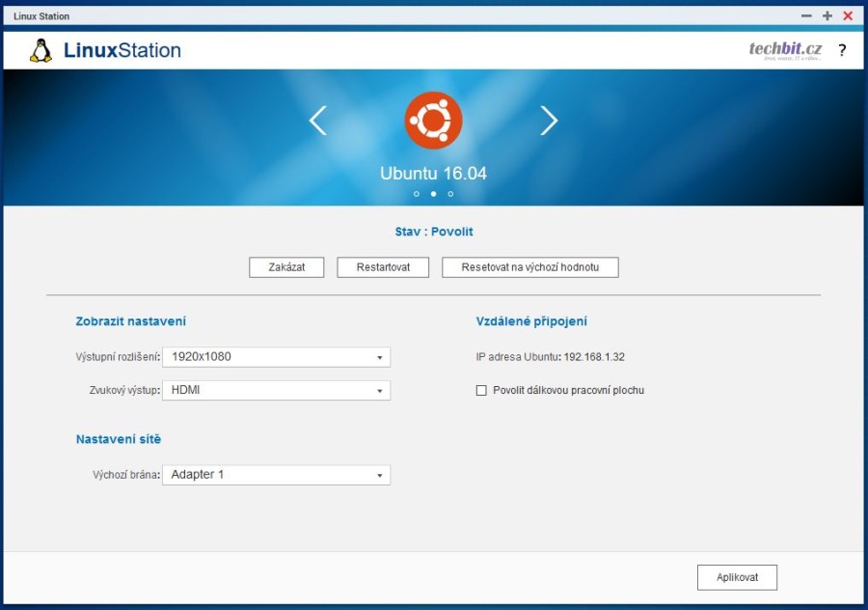
Task: Click 'Resetovat na výchozí hodnotu' button
Action: click(x=529, y=267)
